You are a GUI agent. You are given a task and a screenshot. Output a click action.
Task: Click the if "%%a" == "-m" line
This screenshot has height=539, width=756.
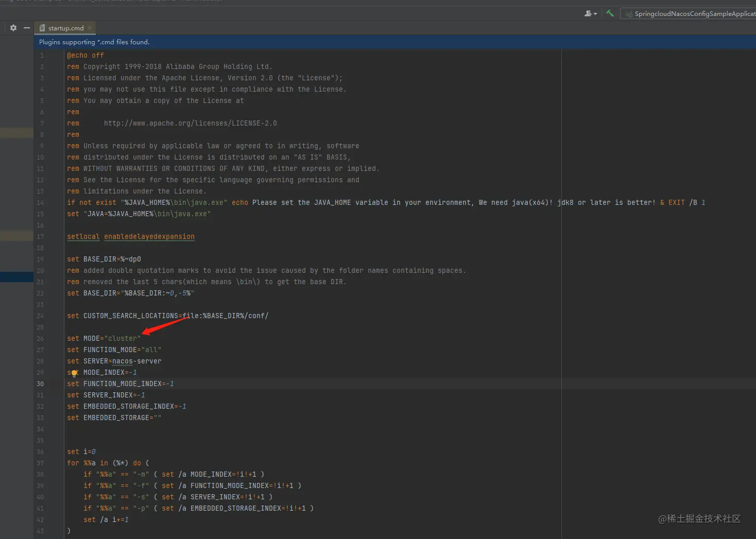174,475
